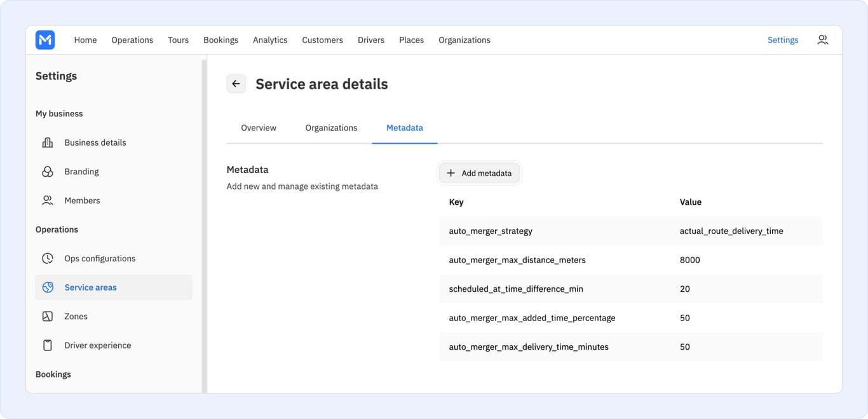
Task: Select the Metadata tab
Action: (405, 128)
